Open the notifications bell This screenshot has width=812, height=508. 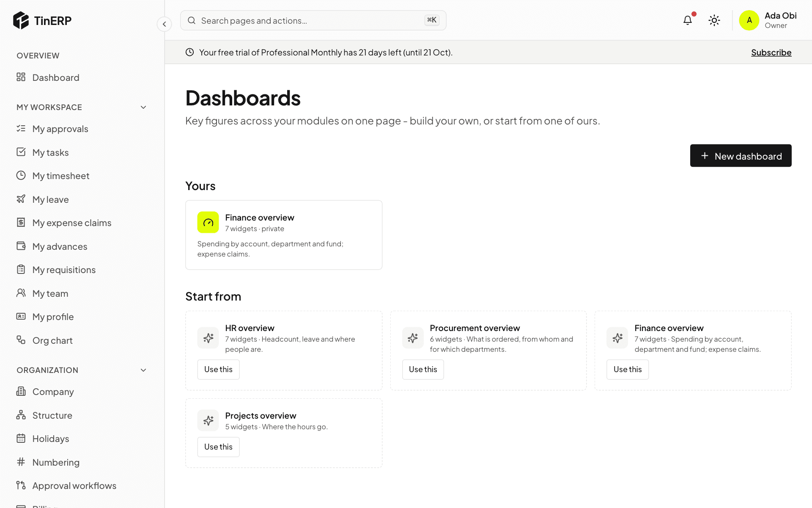click(x=688, y=20)
